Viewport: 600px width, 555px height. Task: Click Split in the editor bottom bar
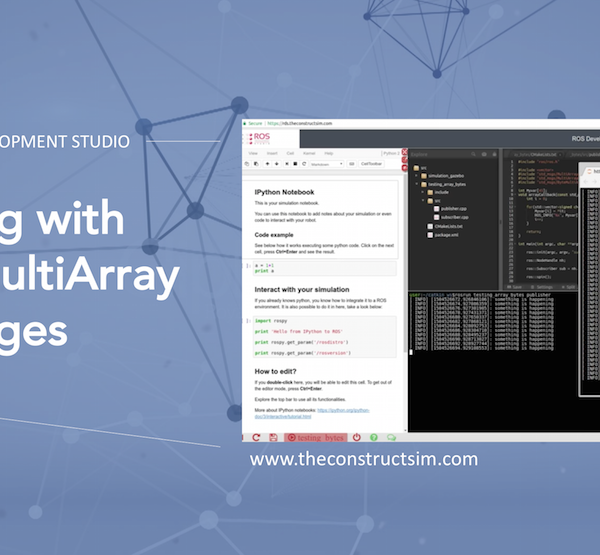pos(569,287)
